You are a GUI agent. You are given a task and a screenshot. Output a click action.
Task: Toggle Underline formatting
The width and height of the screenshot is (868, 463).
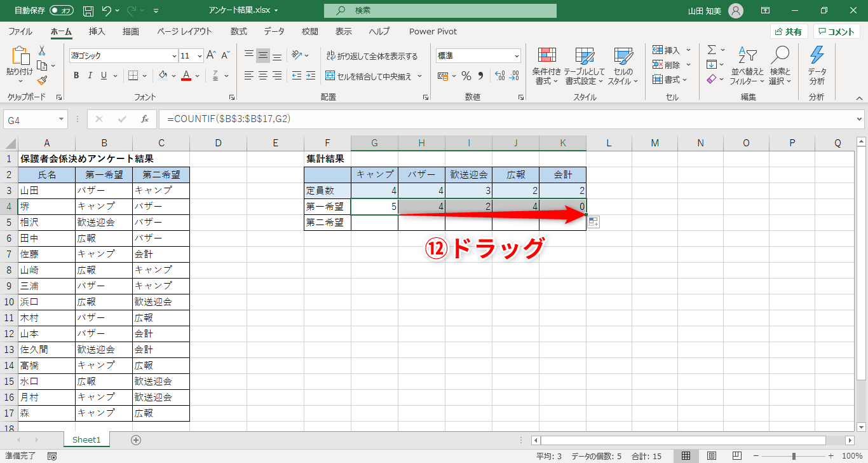coord(104,76)
